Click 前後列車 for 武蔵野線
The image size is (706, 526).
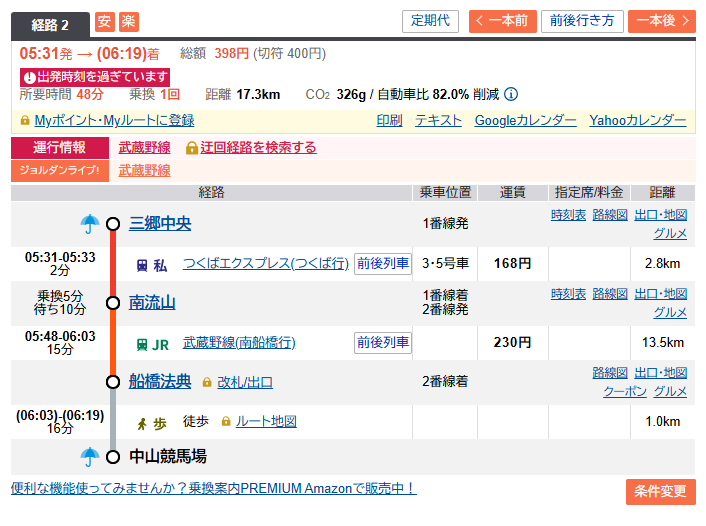(383, 343)
